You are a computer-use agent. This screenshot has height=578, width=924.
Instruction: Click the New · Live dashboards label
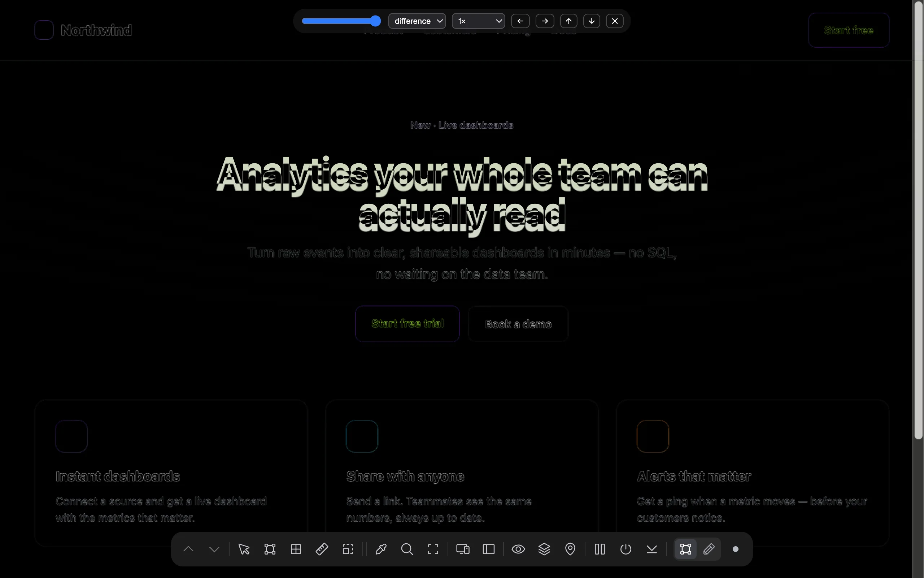click(462, 125)
